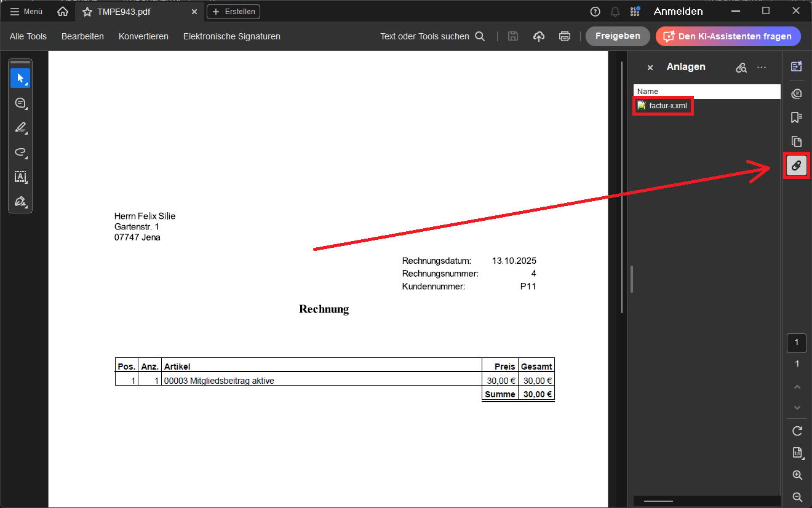812x508 pixels.
Task: Click the Freigeben button
Action: pos(617,36)
